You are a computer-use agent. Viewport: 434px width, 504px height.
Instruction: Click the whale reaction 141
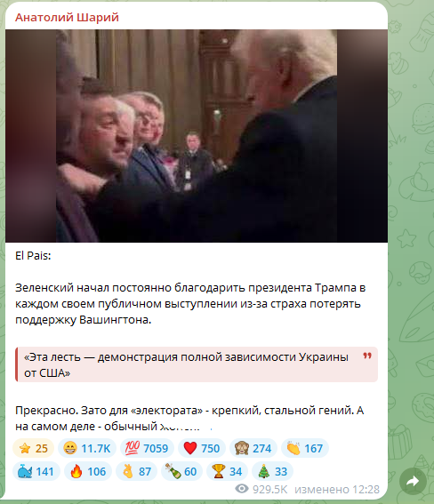pos(36,471)
